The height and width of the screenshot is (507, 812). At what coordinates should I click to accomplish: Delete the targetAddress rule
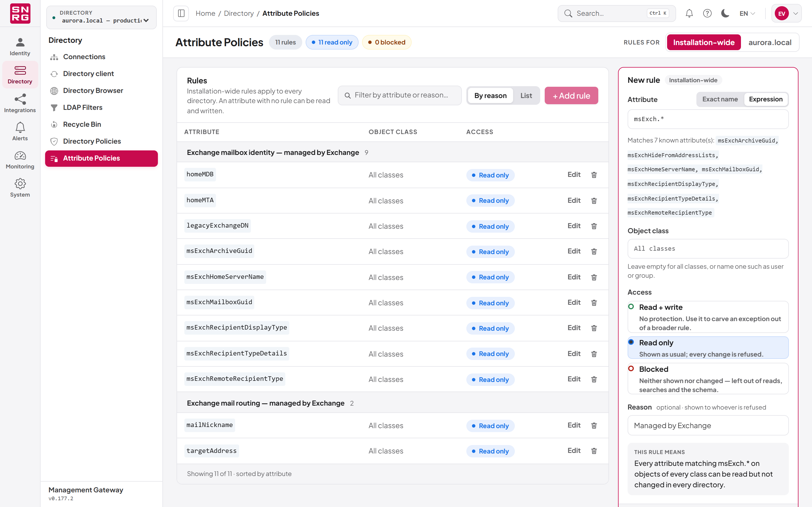594,451
